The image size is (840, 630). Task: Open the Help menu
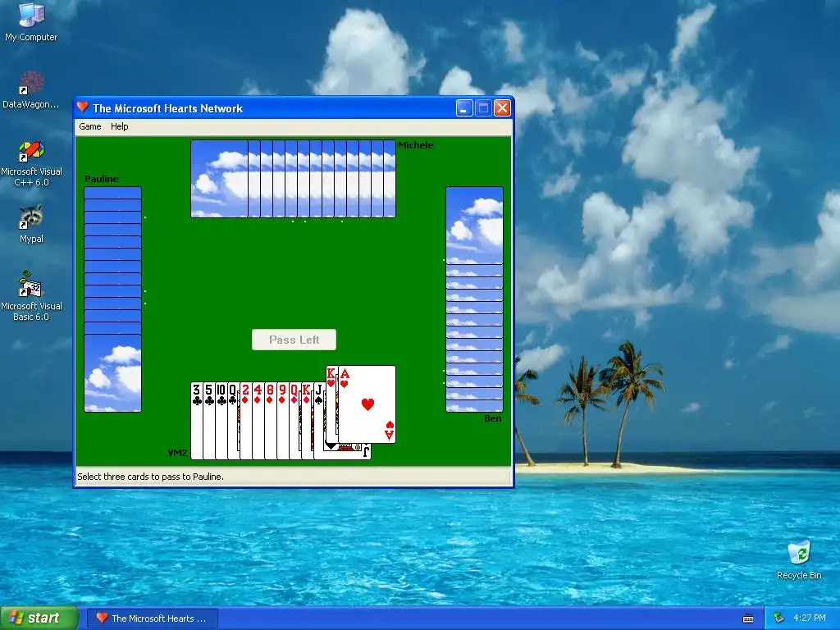(x=120, y=126)
